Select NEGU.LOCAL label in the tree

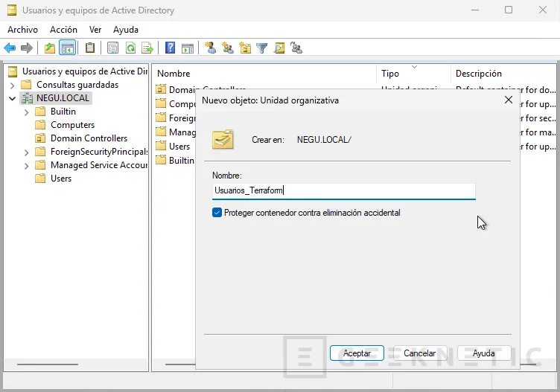(63, 98)
